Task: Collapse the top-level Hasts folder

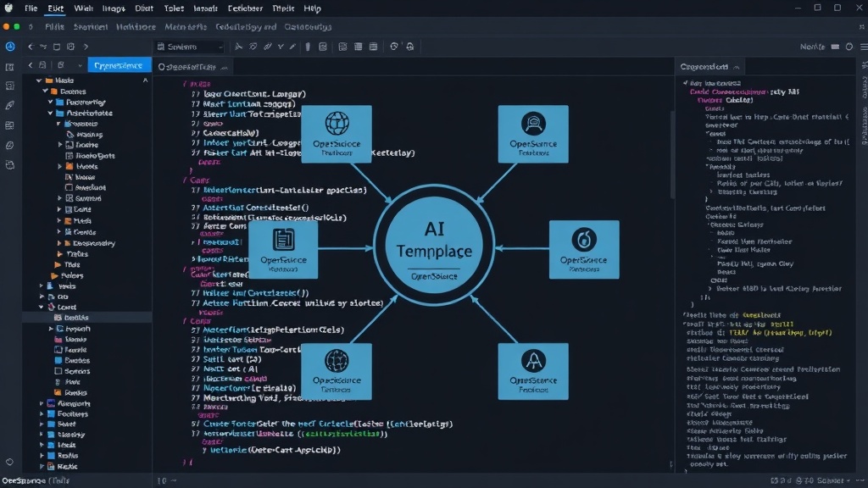Action: (39, 80)
